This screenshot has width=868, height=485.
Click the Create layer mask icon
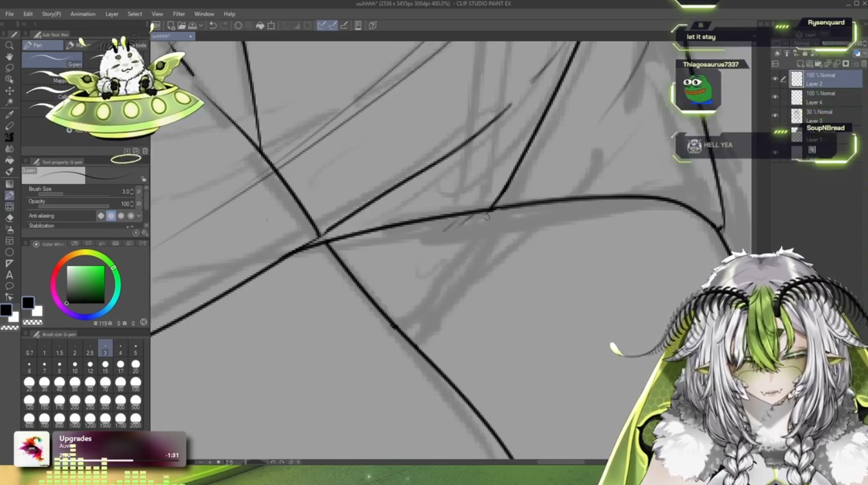(x=846, y=64)
